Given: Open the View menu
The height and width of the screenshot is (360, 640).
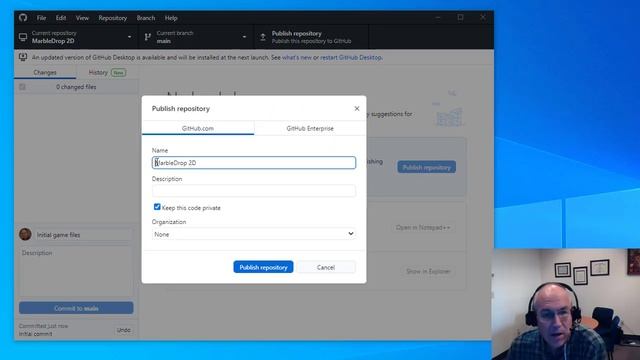Looking at the screenshot, I should click(82, 18).
